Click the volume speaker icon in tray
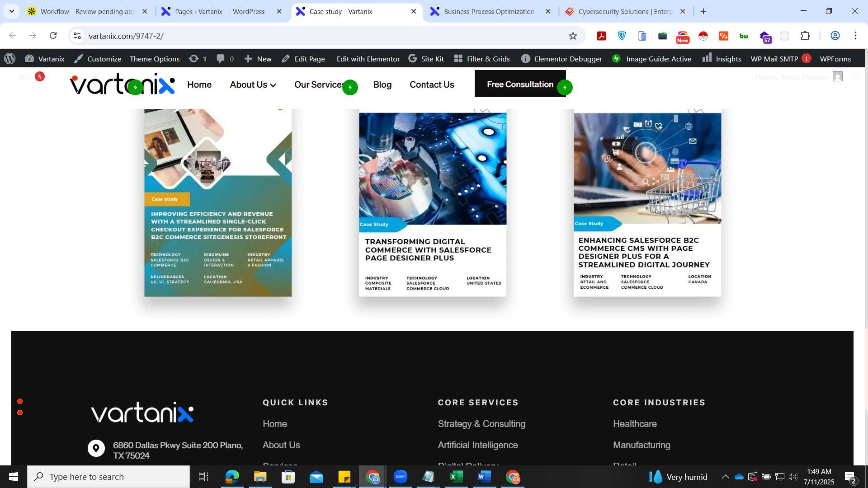 (x=793, y=477)
